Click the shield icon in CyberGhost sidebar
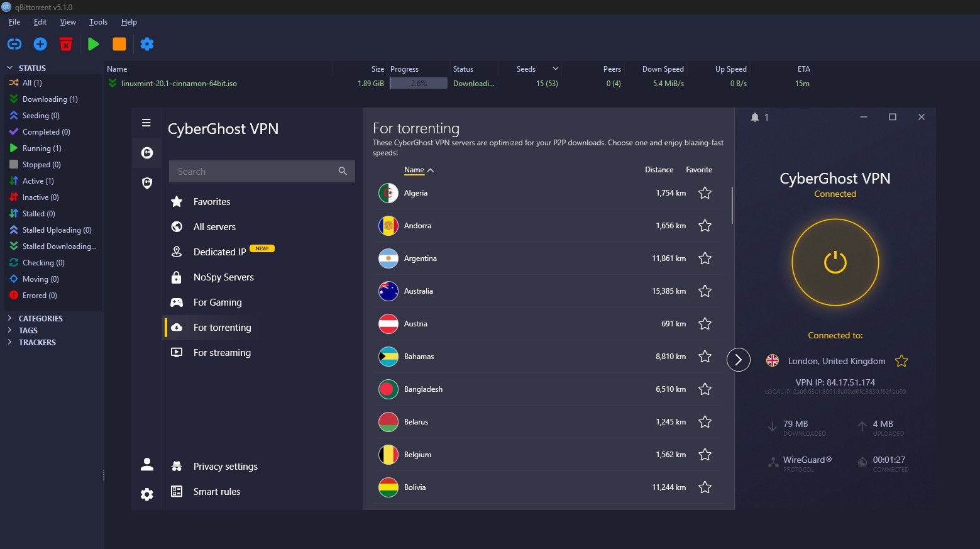Screen dimensions: 980x549 click(147, 183)
